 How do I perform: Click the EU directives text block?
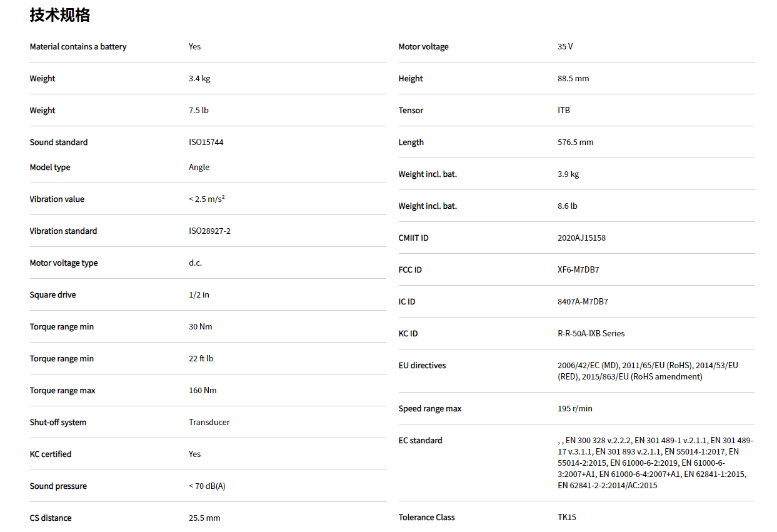[647, 371]
